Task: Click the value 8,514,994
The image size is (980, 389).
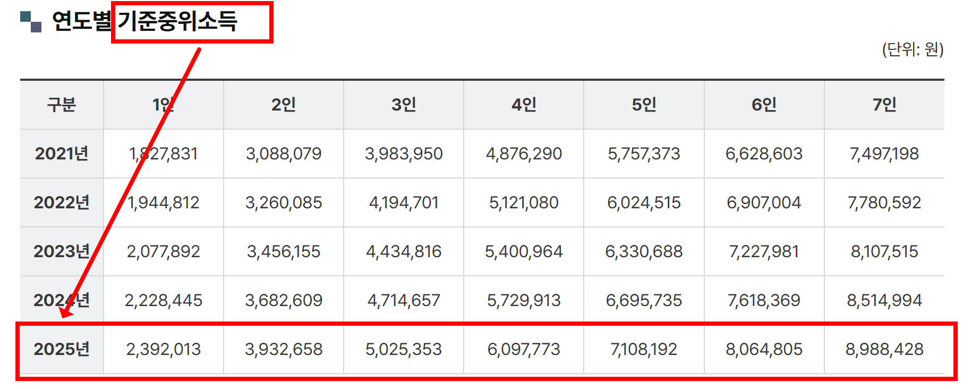Action: point(884,300)
